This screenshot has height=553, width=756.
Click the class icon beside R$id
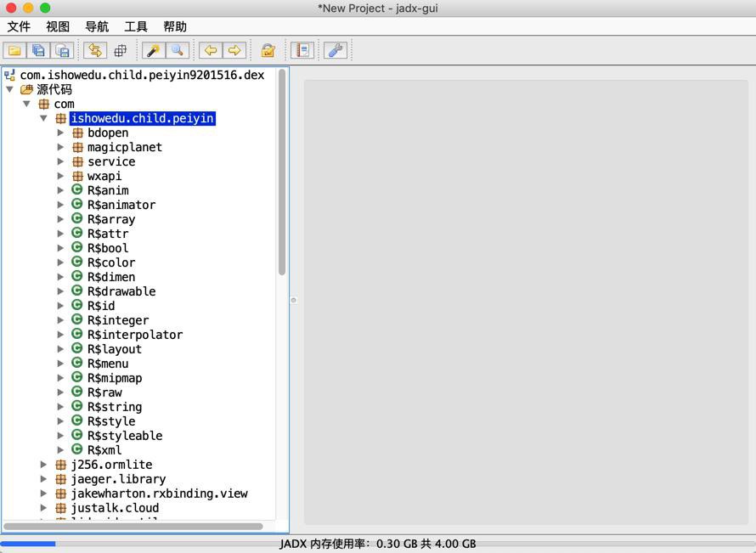click(77, 305)
